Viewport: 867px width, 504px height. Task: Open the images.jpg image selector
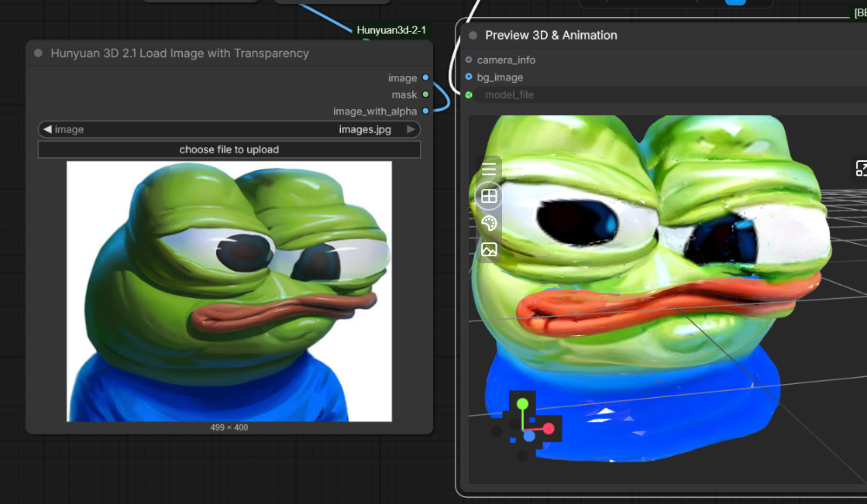click(229, 129)
